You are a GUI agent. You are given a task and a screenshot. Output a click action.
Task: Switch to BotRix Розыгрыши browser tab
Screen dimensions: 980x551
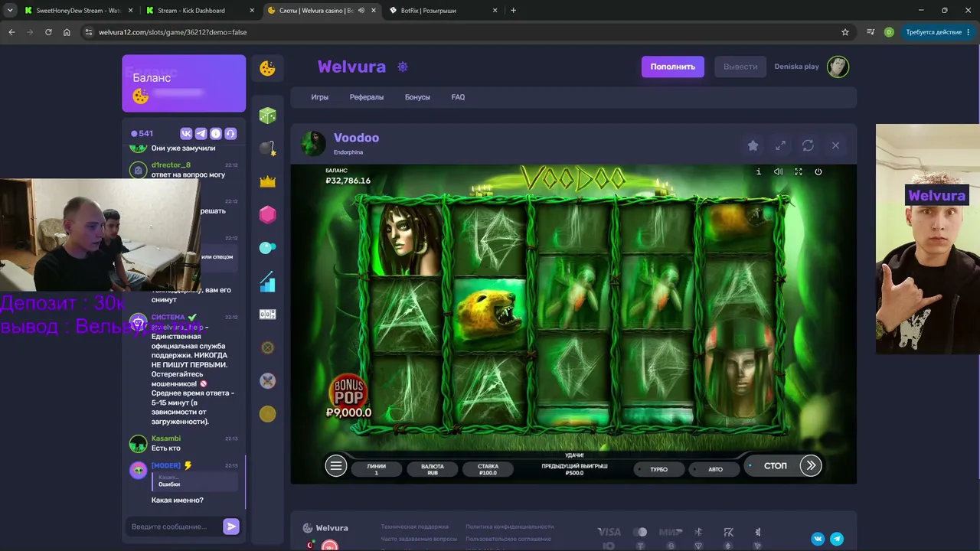[444, 11]
